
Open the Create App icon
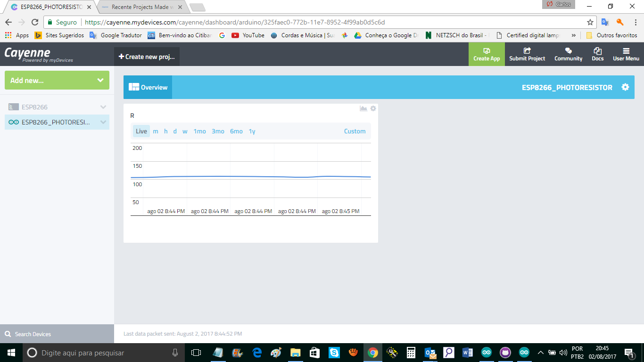(487, 51)
